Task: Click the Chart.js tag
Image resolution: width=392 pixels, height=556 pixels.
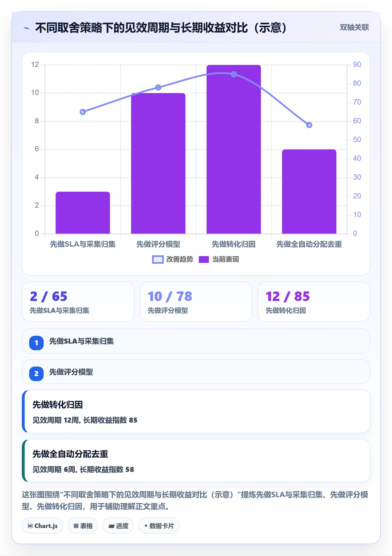Action: click(x=43, y=526)
